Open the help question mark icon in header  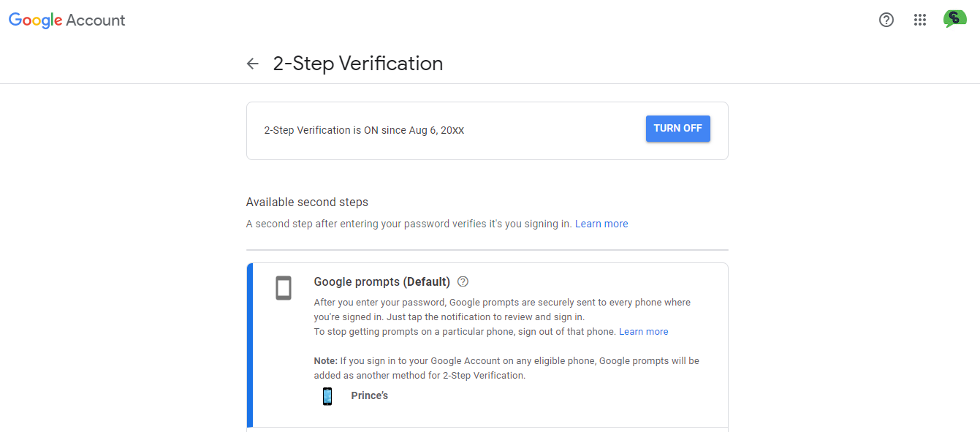[x=886, y=20]
